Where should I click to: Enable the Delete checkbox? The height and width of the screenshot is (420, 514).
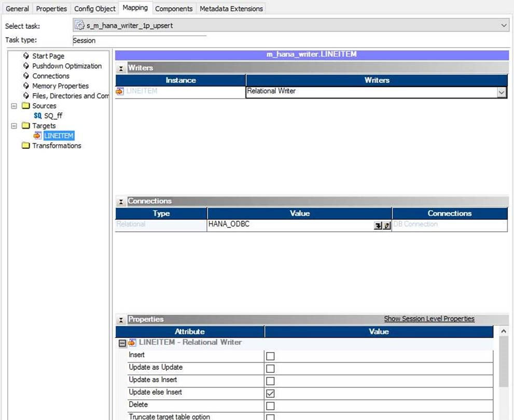point(270,406)
